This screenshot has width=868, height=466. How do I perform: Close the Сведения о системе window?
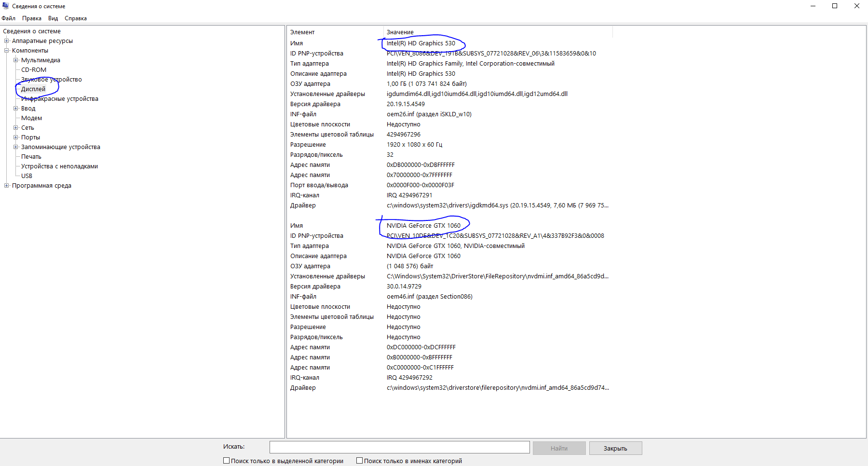coord(857,6)
